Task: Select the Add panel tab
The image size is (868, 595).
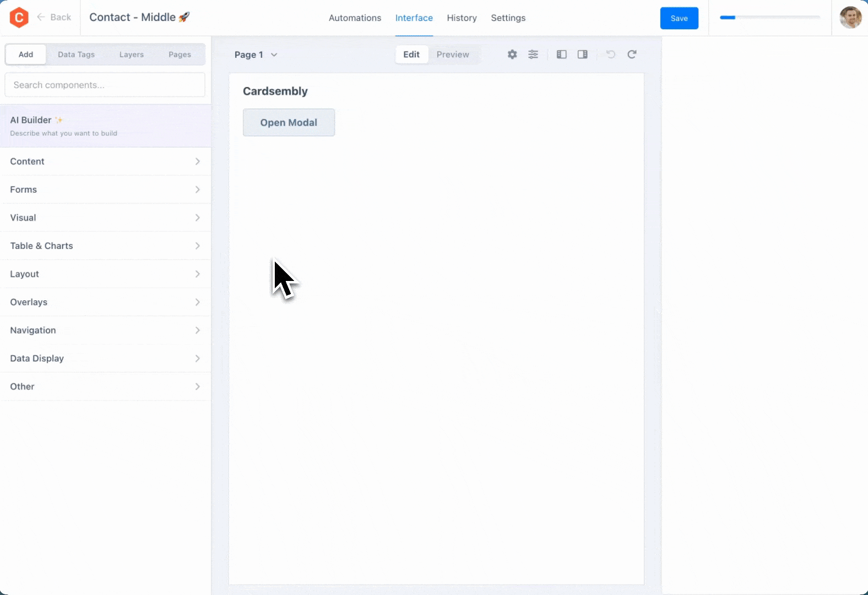Action: tap(26, 55)
